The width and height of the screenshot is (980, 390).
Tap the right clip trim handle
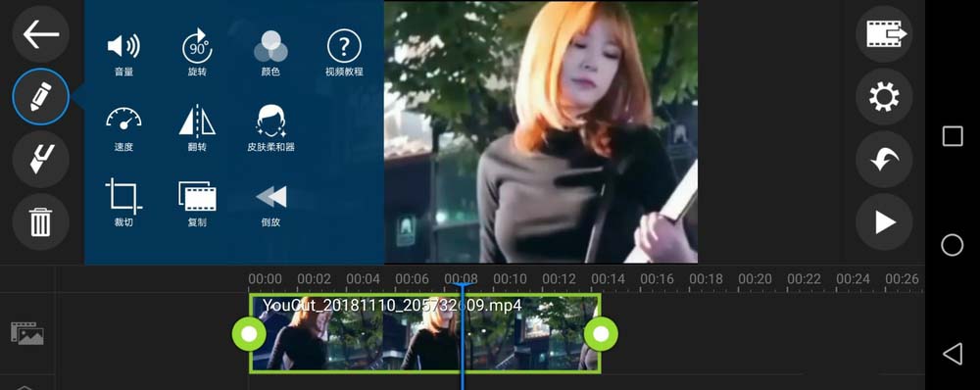coord(601,334)
